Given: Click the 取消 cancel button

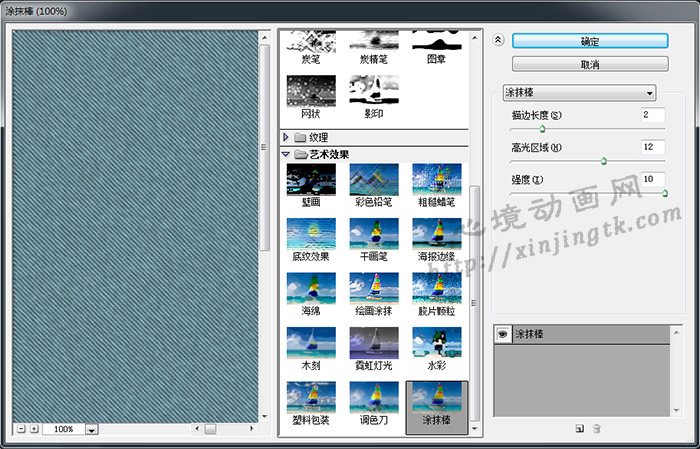Looking at the screenshot, I should tap(589, 64).
